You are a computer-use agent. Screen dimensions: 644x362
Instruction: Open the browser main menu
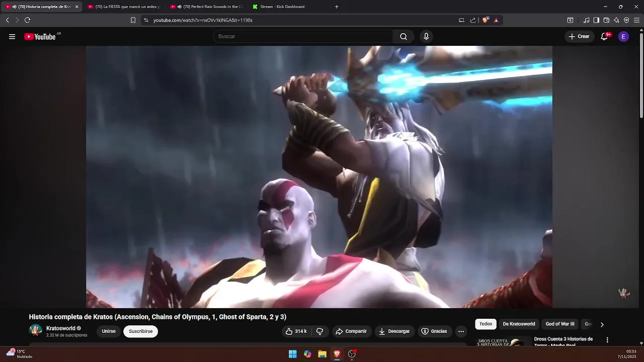pos(636,20)
